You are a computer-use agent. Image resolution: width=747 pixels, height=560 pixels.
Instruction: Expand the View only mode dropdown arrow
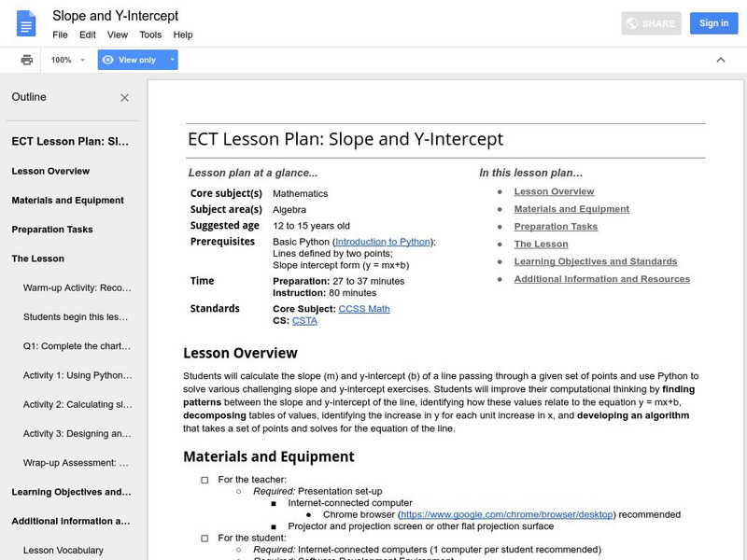[172, 60]
